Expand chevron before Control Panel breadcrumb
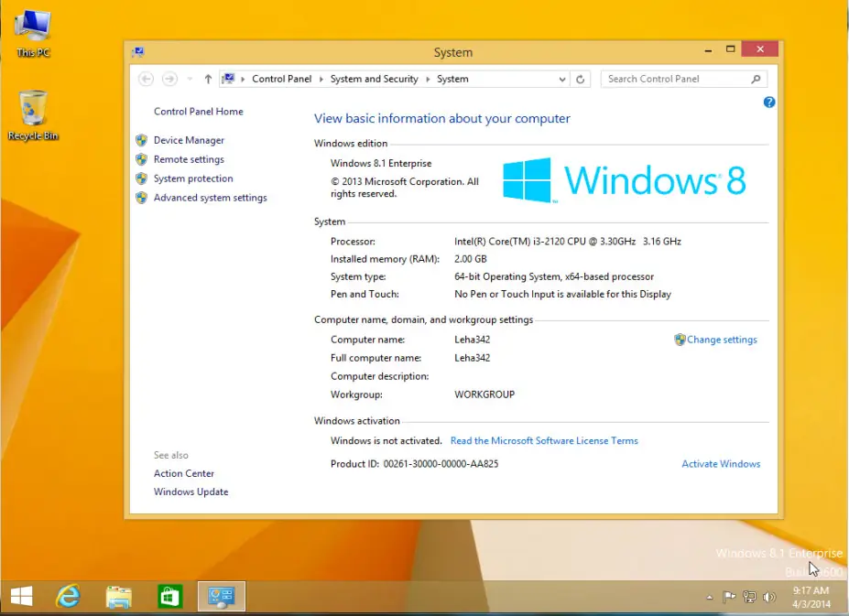 (x=243, y=79)
